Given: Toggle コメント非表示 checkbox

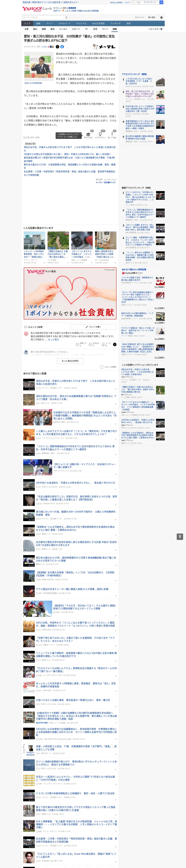Looking at the screenshot, I should tap(102, 367).
